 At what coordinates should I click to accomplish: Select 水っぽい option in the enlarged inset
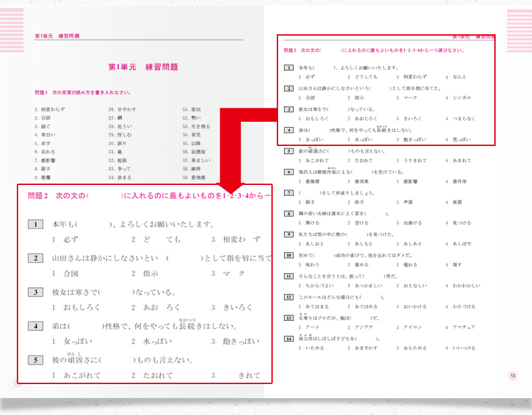[157, 342]
